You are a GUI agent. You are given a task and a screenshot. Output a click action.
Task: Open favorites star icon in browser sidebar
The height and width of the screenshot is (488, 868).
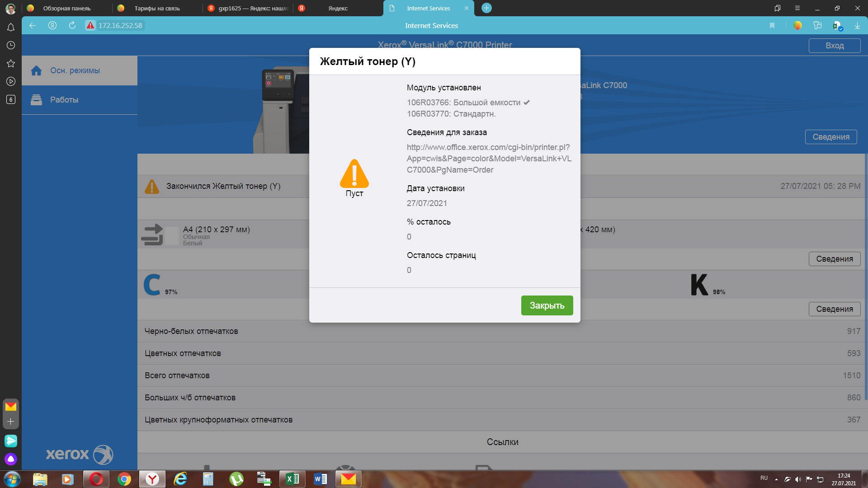click(x=11, y=63)
